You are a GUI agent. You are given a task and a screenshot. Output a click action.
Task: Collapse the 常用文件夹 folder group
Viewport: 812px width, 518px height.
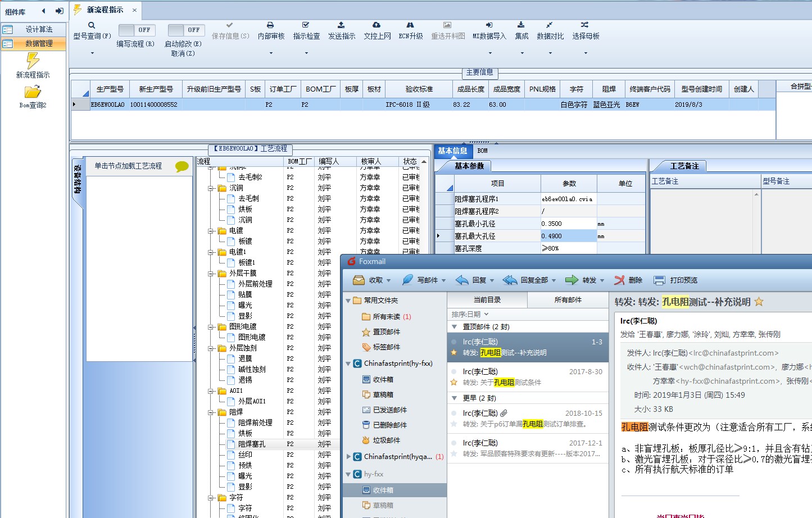point(348,301)
